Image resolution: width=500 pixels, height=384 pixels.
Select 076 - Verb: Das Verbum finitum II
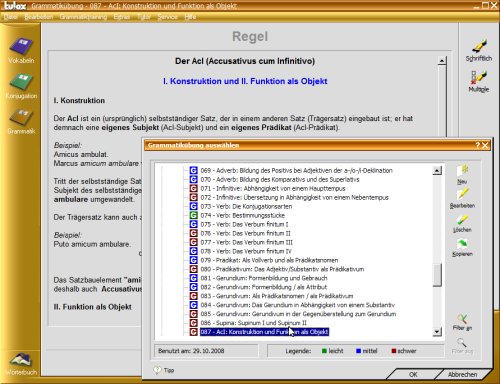click(x=246, y=233)
